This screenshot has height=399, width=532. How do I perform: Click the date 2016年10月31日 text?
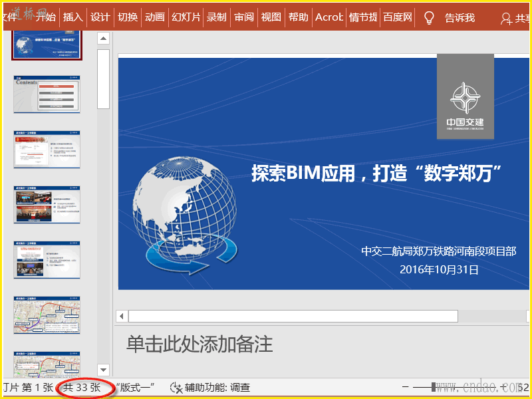(x=439, y=270)
